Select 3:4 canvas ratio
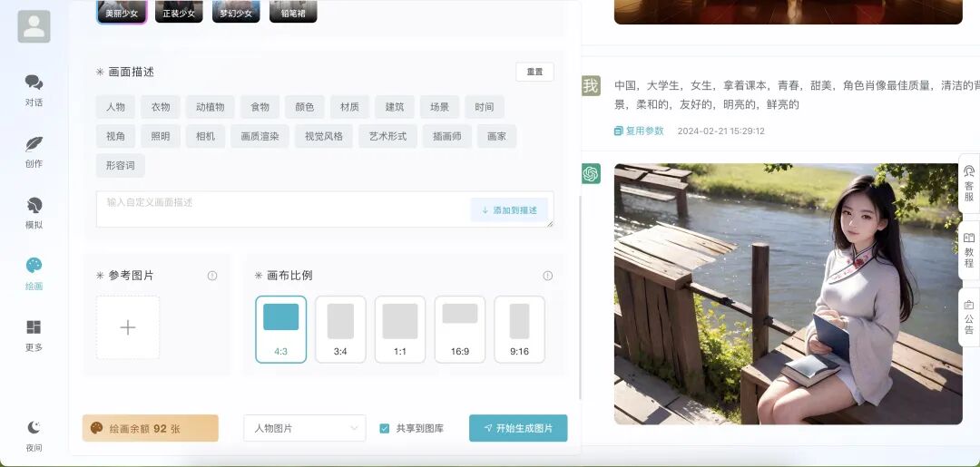Viewport: 980px width, 467px height. click(340, 329)
